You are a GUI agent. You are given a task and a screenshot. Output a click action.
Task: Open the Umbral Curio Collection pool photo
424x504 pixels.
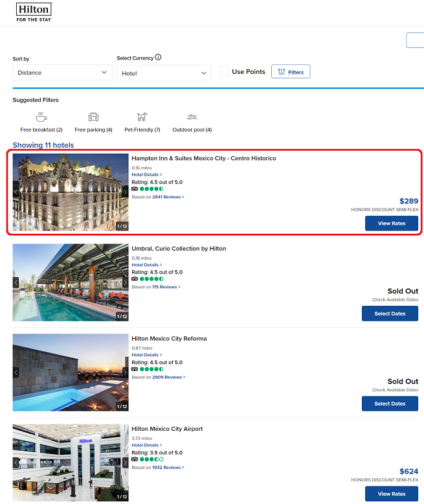pyautogui.click(x=71, y=282)
